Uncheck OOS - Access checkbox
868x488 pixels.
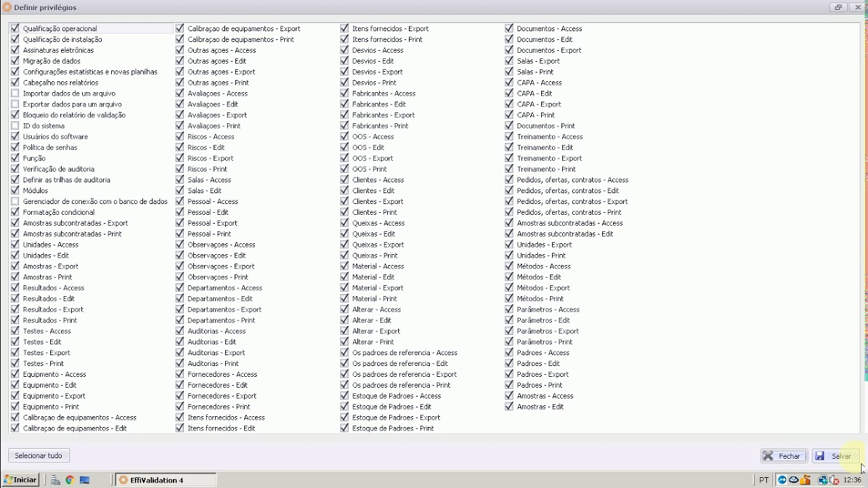344,136
